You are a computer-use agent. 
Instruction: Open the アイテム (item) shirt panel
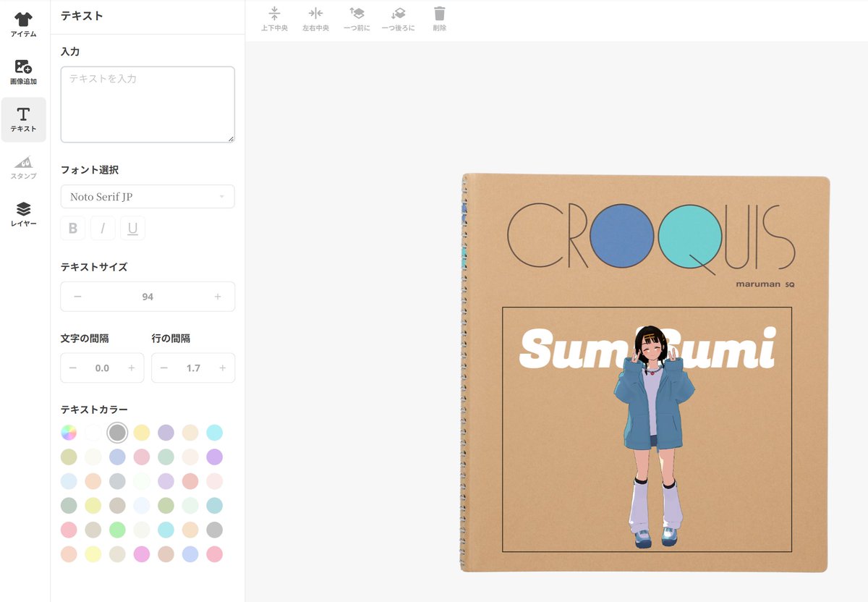tap(23, 25)
